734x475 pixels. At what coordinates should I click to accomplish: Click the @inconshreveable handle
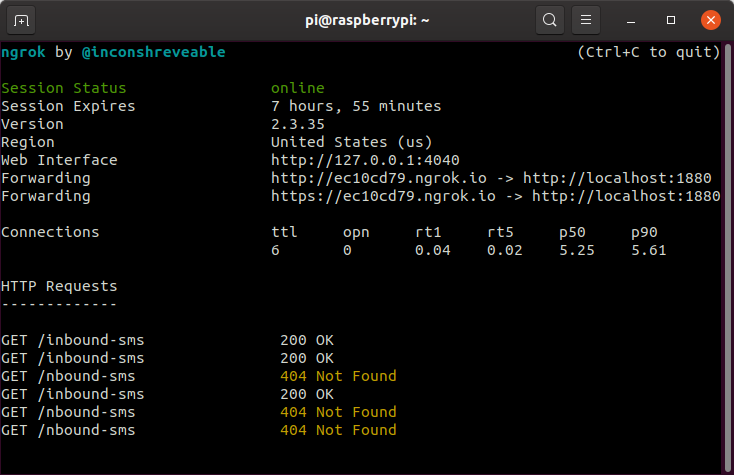tap(154, 52)
